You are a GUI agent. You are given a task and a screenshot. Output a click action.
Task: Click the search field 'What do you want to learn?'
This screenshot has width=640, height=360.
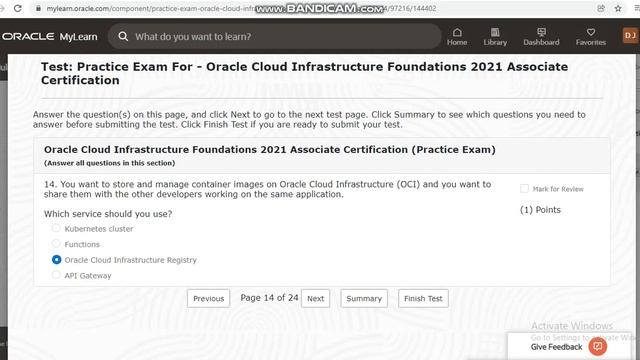click(x=274, y=36)
